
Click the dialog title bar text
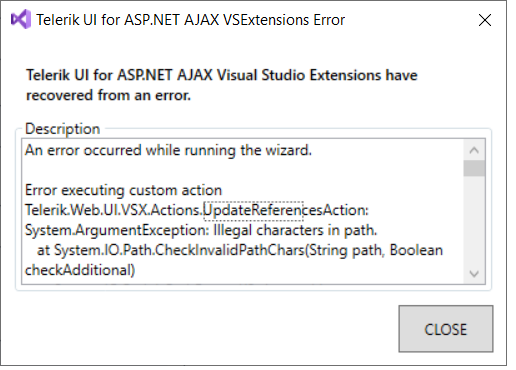click(190, 20)
